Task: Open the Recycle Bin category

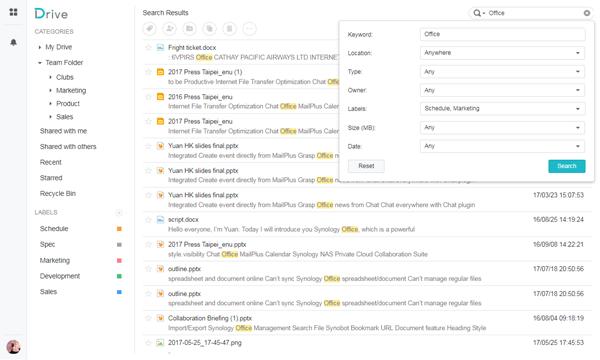Action: click(58, 194)
